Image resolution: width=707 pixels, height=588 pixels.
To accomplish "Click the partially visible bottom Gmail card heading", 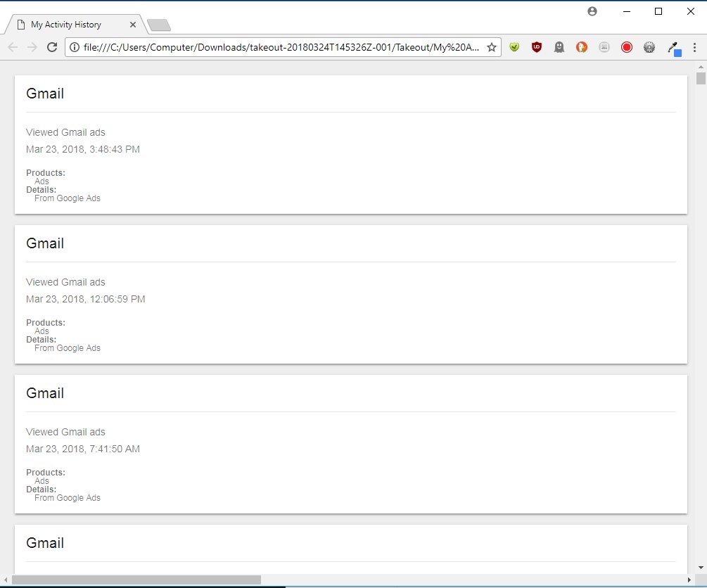I will coord(45,542).
